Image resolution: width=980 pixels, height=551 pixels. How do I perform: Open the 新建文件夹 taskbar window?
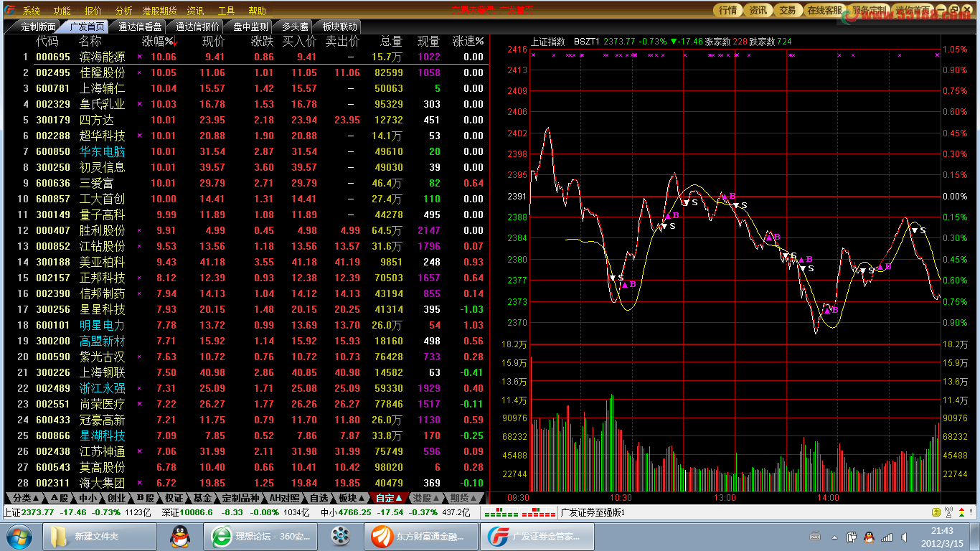[x=100, y=536]
